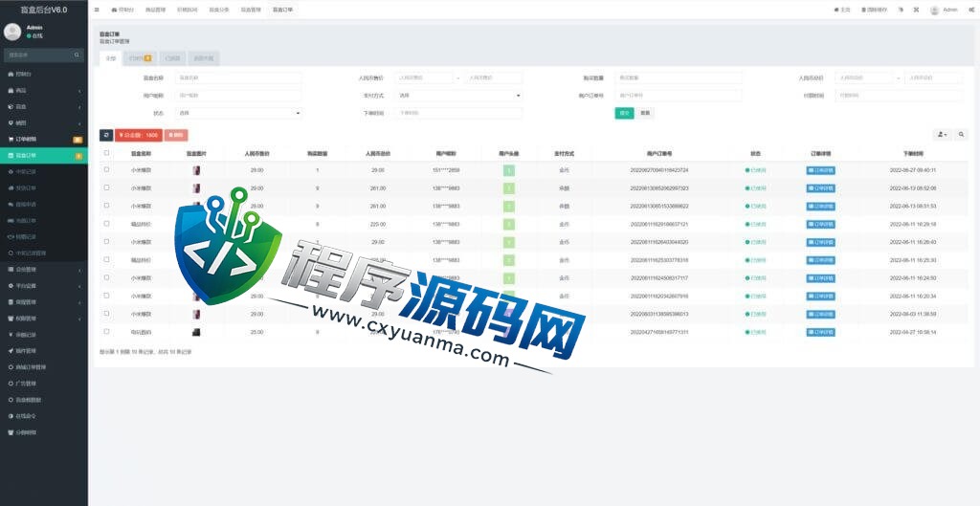Open order details for the 2022-04-27 10:58:14 row
Viewport: 980px width, 506px height.
tap(820, 332)
